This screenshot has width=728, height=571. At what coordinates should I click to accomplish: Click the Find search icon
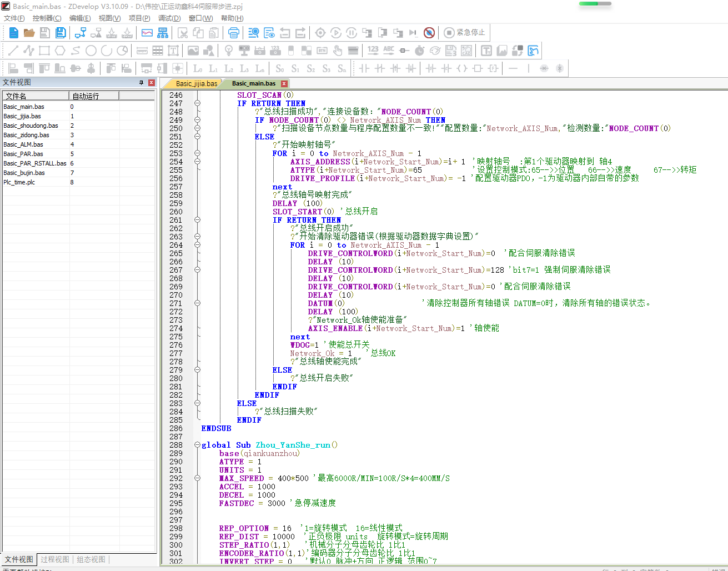[254, 33]
